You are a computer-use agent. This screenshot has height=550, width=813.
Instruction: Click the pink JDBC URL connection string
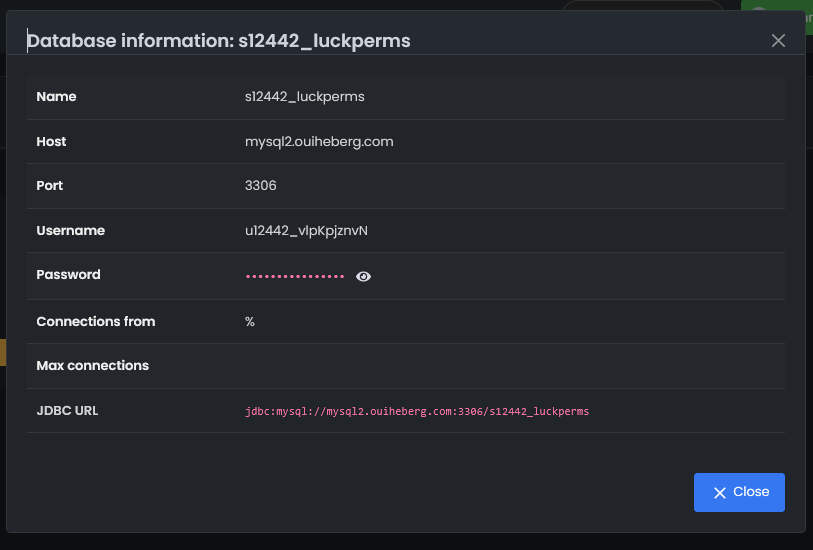pos(417,411)
